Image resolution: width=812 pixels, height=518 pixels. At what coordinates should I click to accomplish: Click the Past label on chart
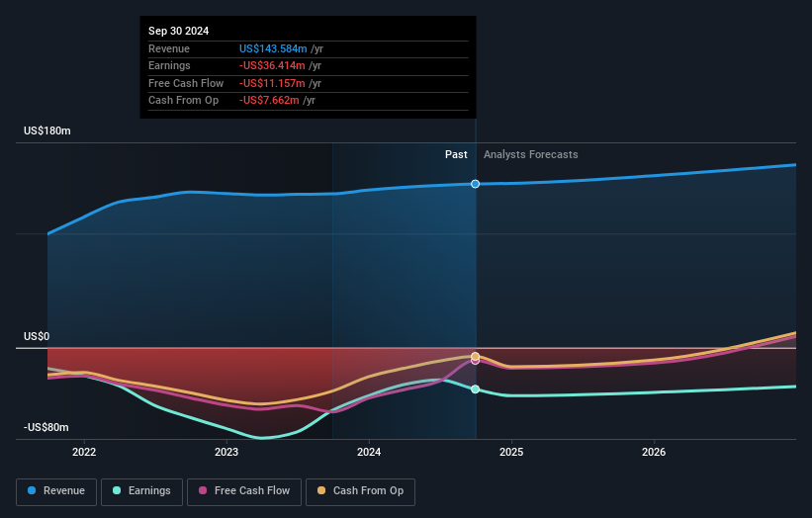click(x=456, y=154)
